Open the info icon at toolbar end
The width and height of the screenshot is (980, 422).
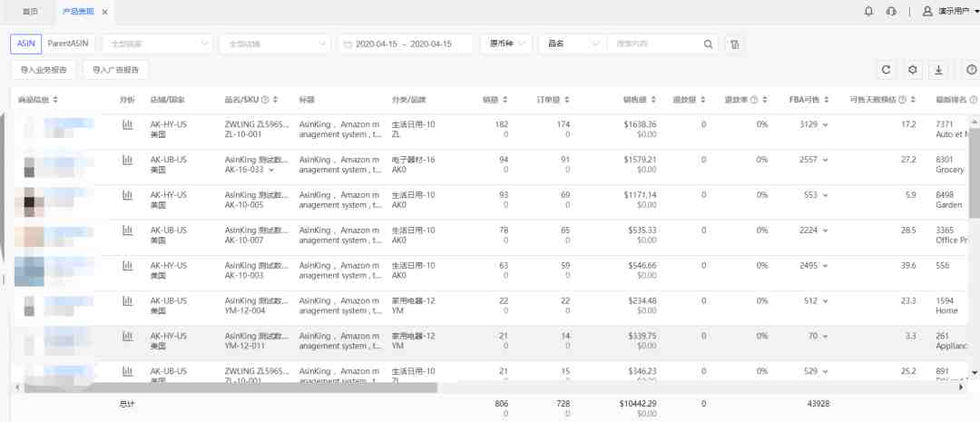coord(971,70)
